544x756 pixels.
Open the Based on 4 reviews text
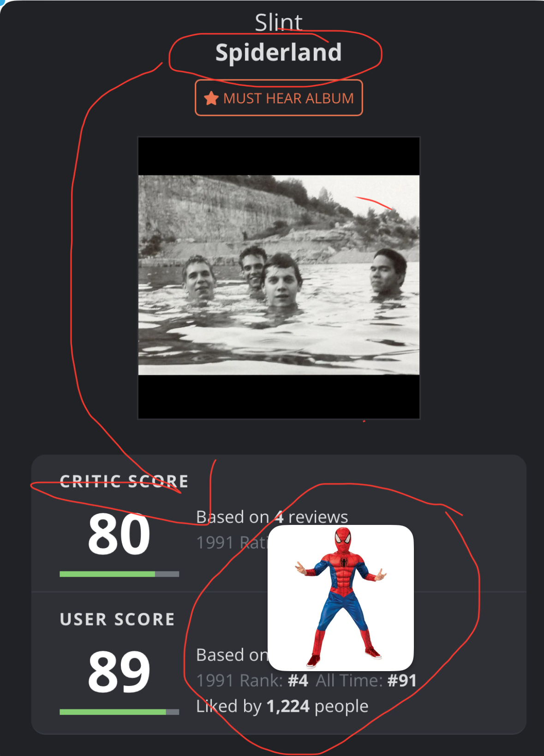point(272,517)
